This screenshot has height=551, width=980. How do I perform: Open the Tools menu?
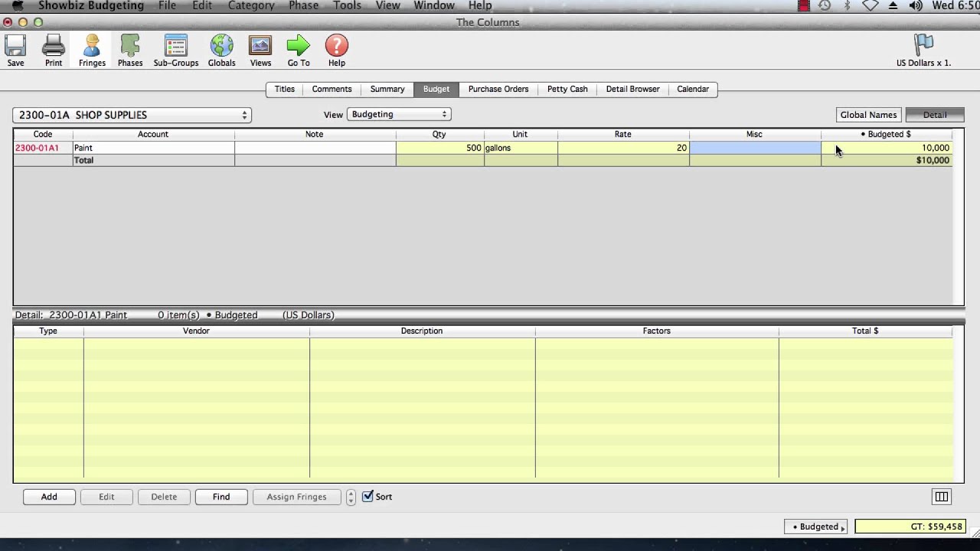(x=347, y=5)
